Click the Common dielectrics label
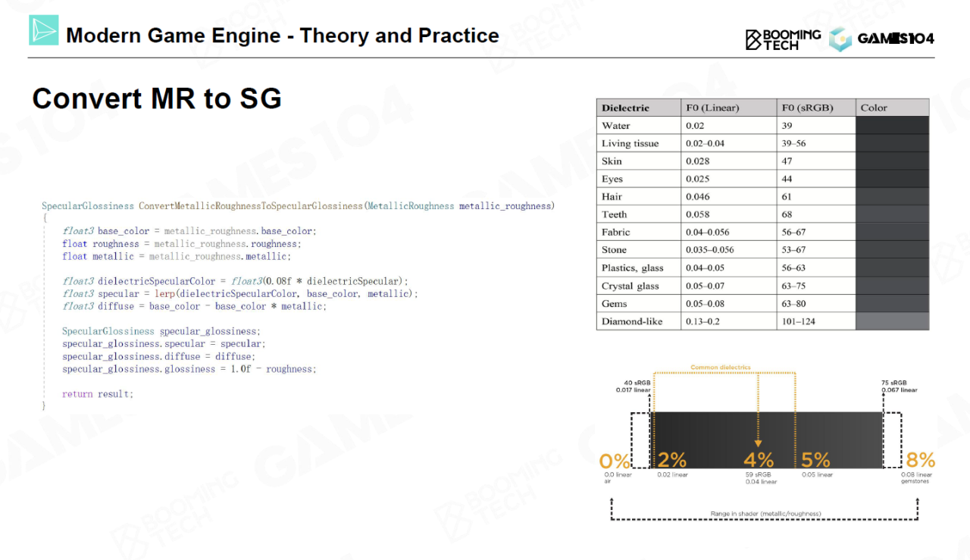The image size is (970, 560). click(720, 368)
